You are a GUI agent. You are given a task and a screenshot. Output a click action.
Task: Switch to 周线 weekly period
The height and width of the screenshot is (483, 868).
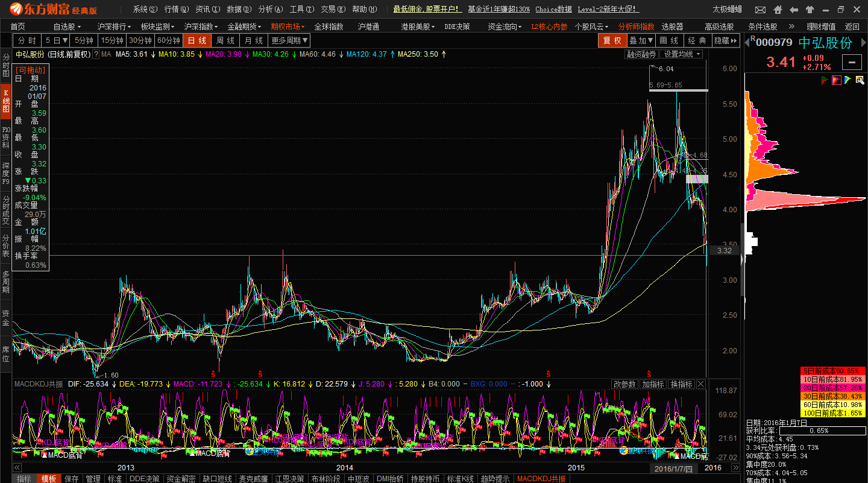tap(225, 40)
